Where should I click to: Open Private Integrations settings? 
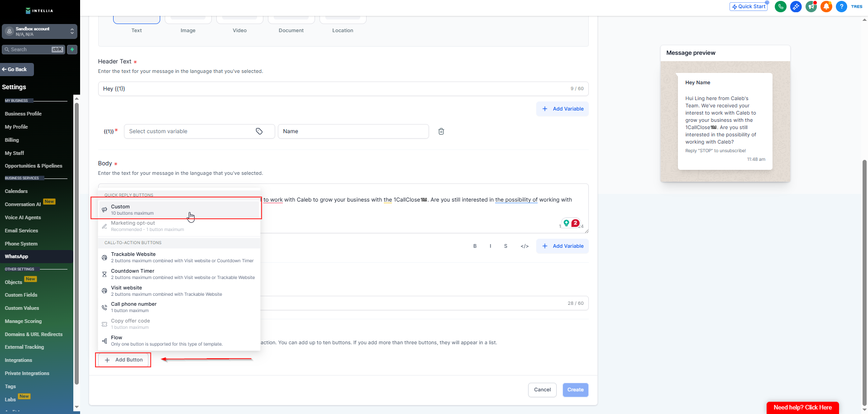coord(27,373)
